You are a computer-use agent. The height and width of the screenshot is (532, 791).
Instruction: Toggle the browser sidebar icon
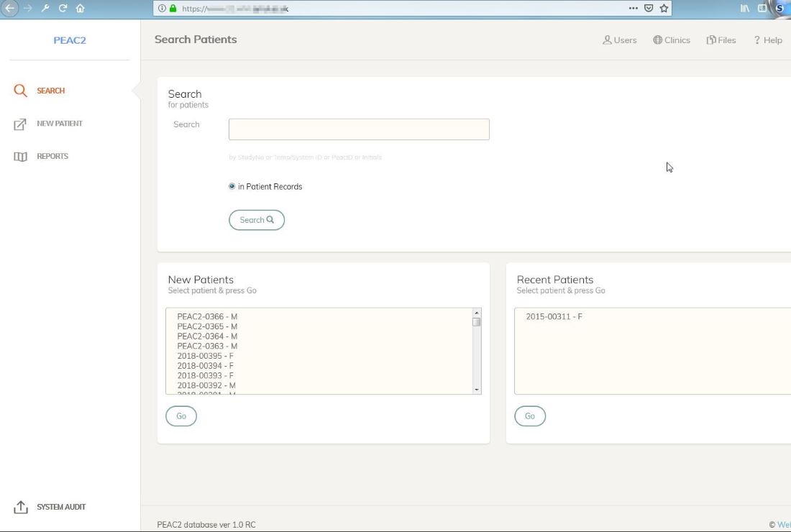coord(762,8)
